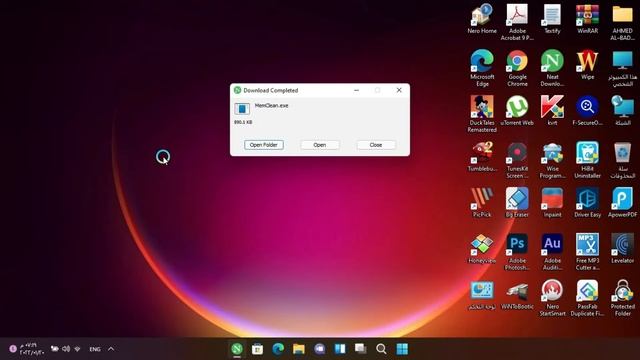Select Free MP3 Cutter desktop icon

coord(587,251)
